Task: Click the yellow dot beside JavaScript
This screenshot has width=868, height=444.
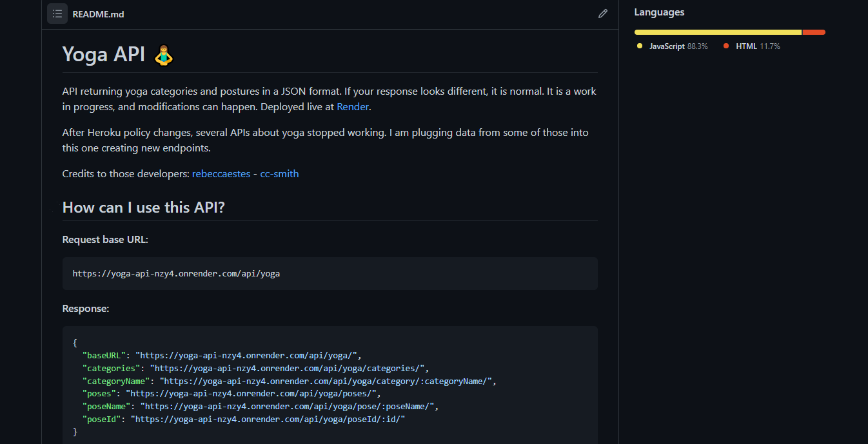Action: 640,46
